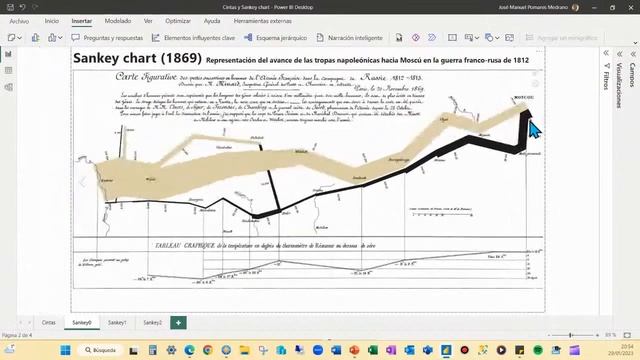640x360 pixels.
Task: Click the 89% zoom level value
Action: pyautogui.click(x=611, y=335)
